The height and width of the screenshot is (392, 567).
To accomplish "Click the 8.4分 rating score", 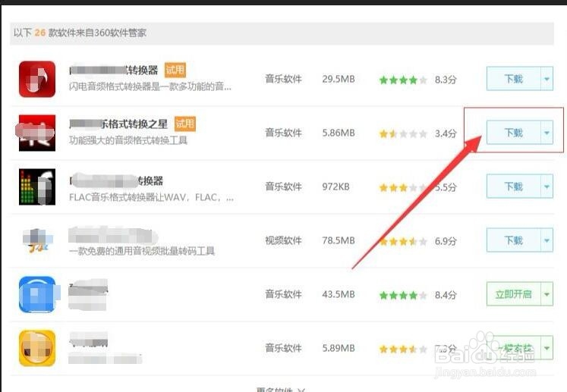I will tap(446, 295).
